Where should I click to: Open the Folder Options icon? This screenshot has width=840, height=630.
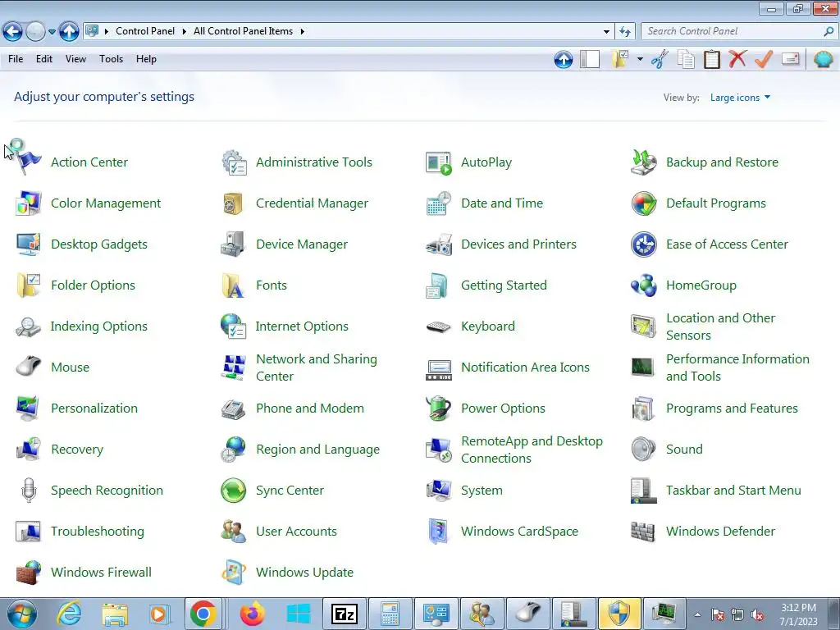pyautogui.click(x=28, y=285)
